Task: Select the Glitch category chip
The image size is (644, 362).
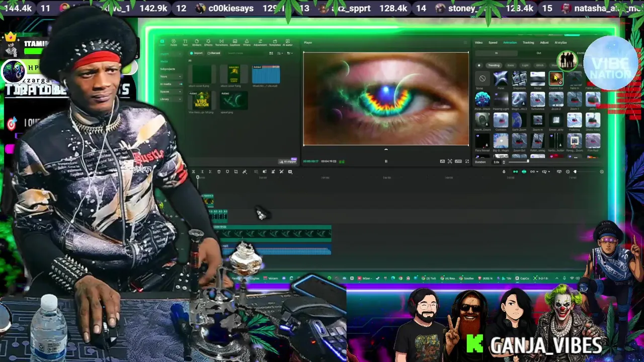Action: click(540, 65)
